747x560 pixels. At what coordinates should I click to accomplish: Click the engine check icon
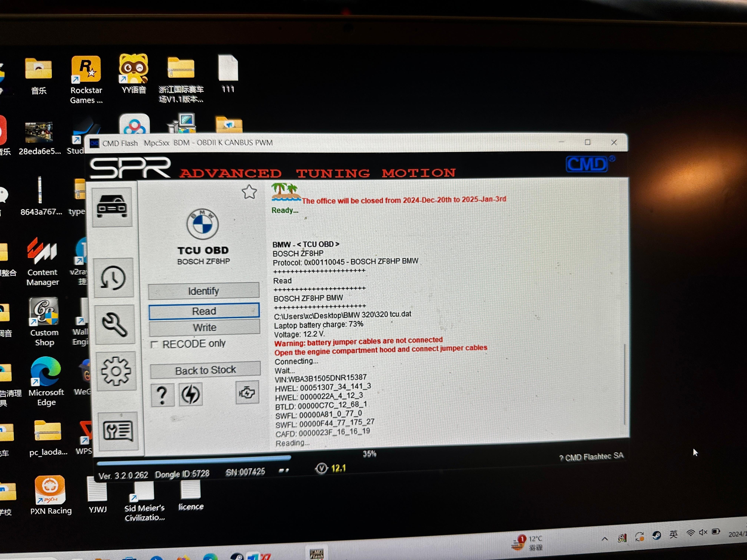point(247,392)
